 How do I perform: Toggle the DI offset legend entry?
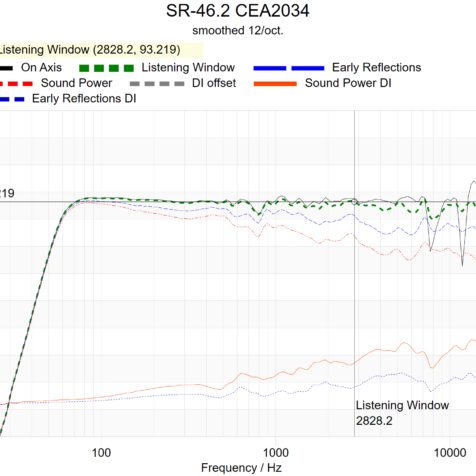pos(183,83)
